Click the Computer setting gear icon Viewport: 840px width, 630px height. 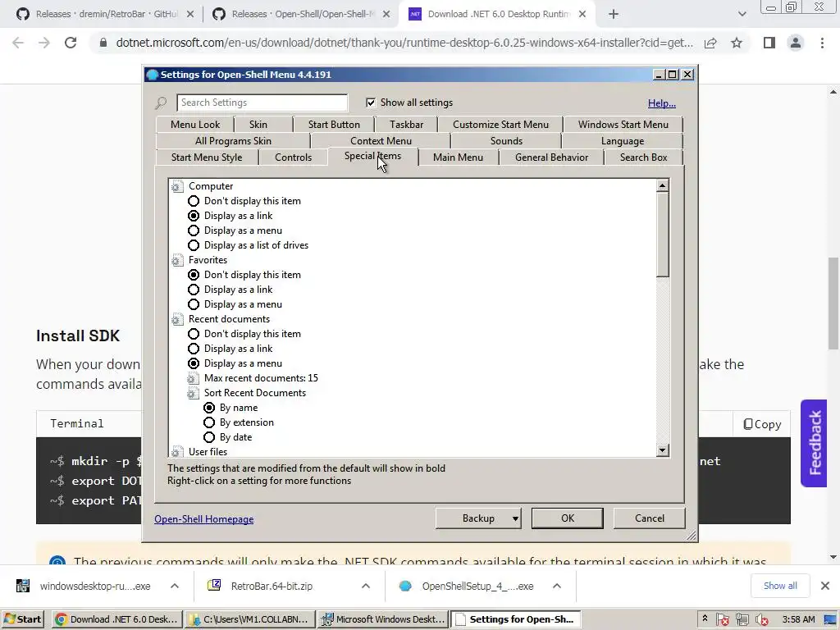(x=177, y=186)
